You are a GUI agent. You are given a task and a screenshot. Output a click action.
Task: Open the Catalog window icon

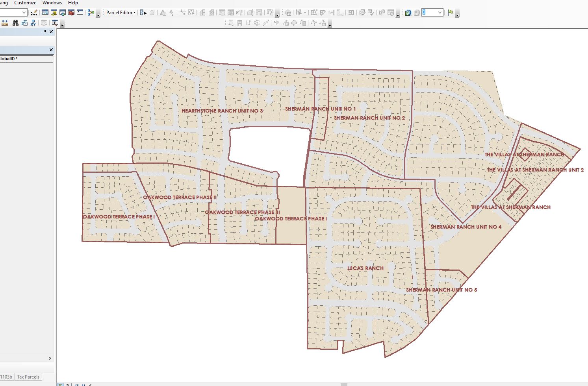[x=54, y=13]
